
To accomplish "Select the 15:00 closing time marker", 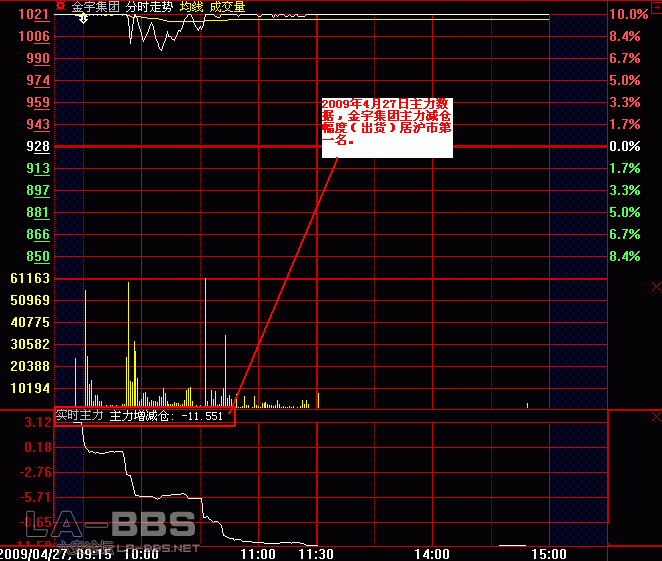I will (548, 553).
